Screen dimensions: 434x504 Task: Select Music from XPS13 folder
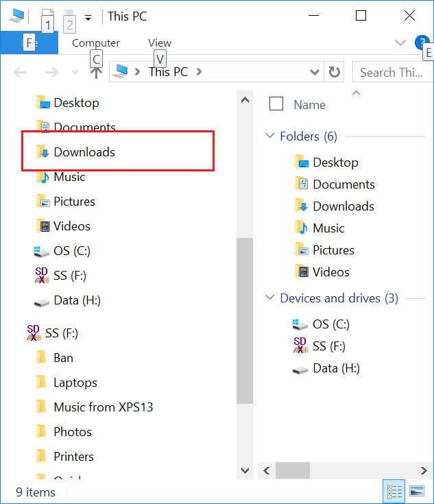coord(95,407)
